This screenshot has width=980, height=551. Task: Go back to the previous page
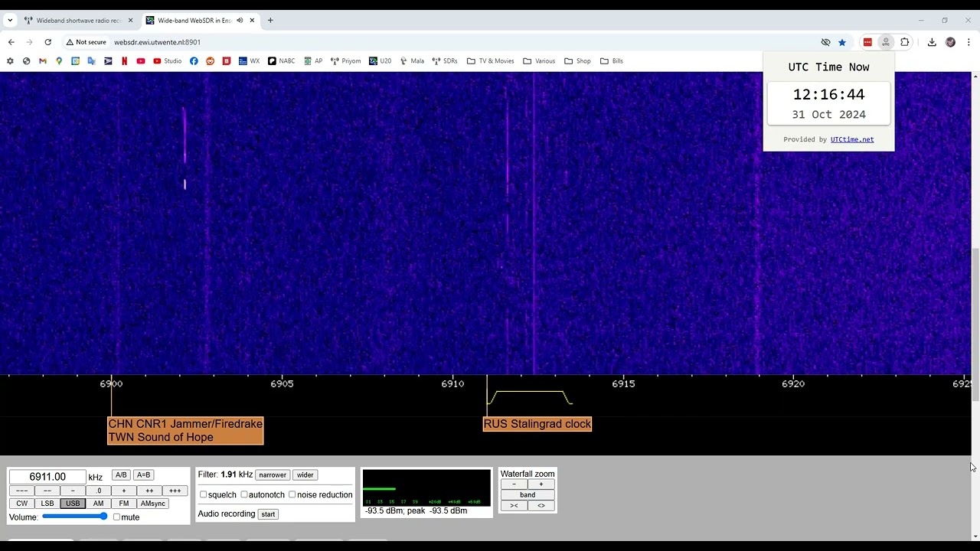(11, 42)
